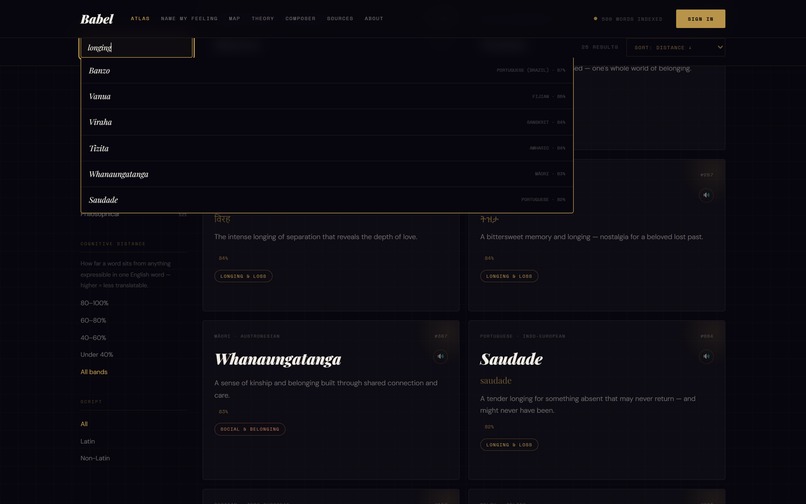Open the Map section
The width and height of the screenshot is (806, 504).
tap(234, 19)
